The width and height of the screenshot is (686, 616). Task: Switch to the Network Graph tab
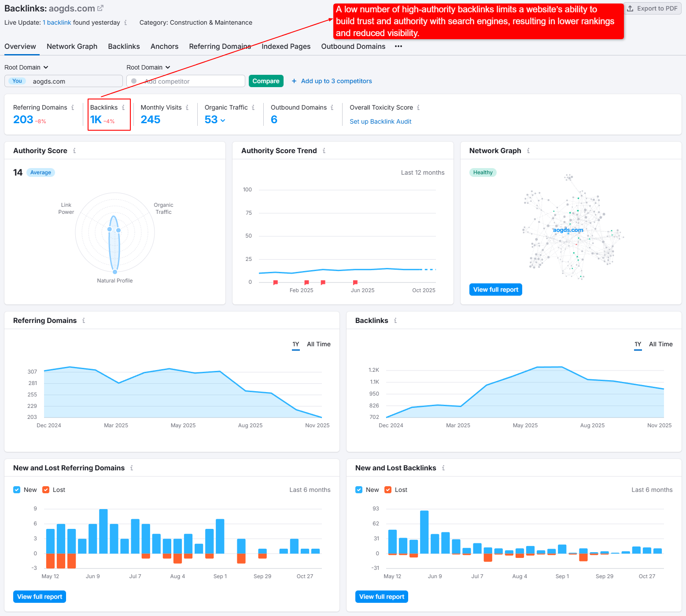click(72, 46)
